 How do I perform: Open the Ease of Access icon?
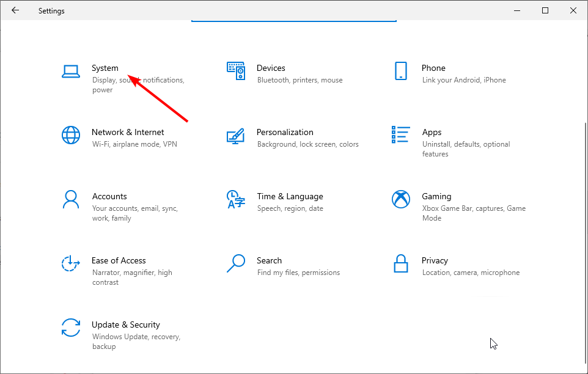click(71, 263)
